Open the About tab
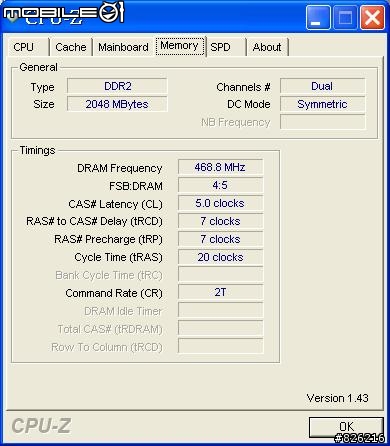Screen dimensions: 390x446 pos(267,47)
